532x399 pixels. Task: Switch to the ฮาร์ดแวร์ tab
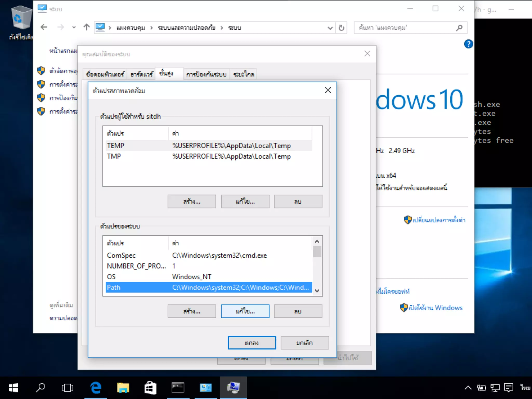point(141,75)
